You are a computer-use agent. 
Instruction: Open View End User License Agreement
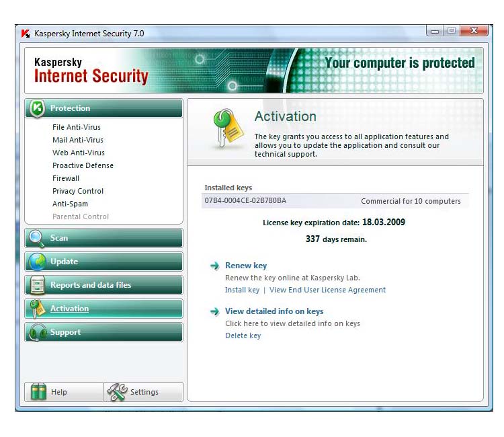(327, 290)
